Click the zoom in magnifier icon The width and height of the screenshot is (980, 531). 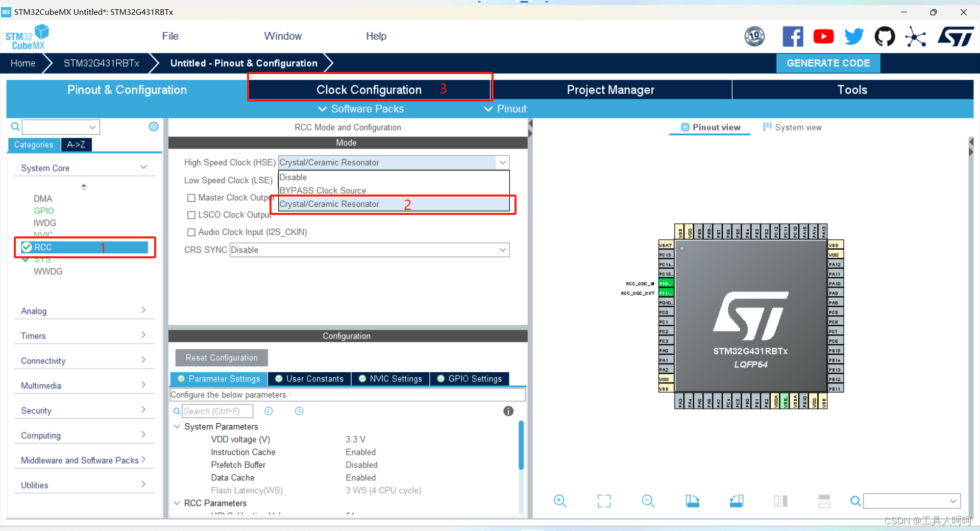(x=560, y=501)
